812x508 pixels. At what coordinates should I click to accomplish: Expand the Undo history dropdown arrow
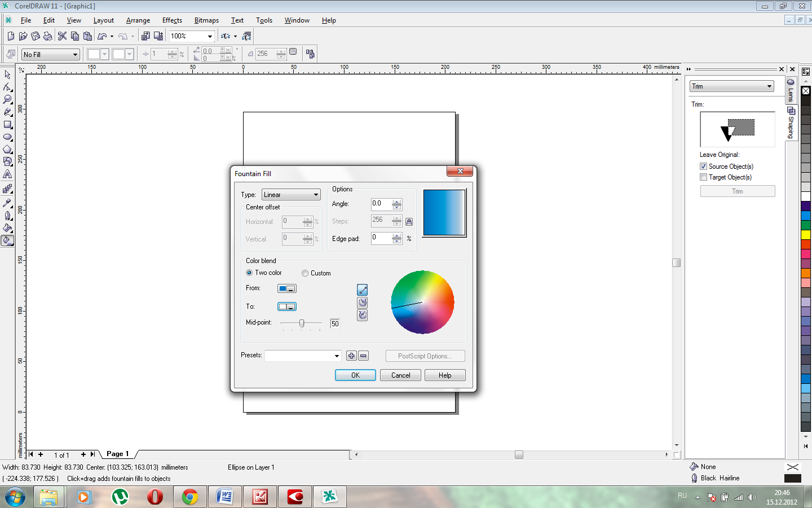coord(112,37)
